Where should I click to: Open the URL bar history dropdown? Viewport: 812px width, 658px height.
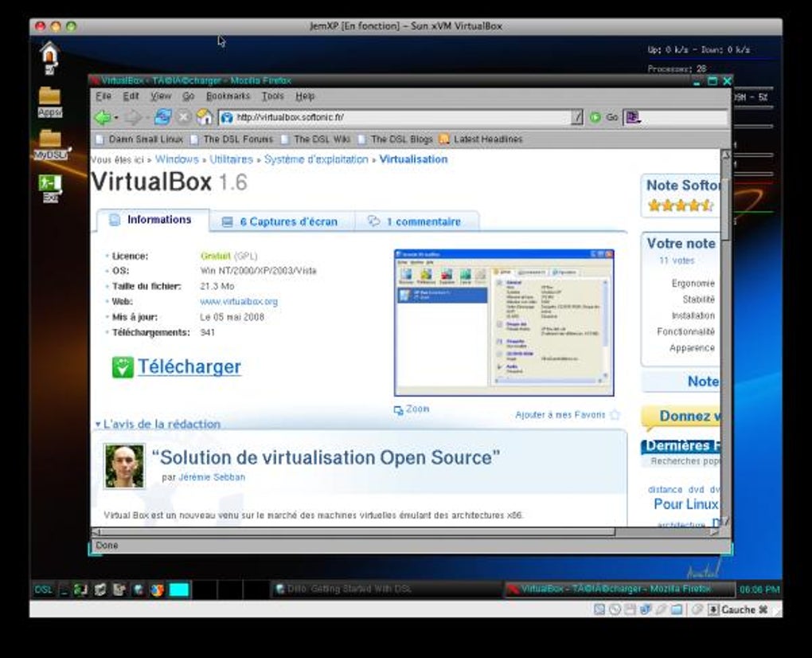click(577, 118)
